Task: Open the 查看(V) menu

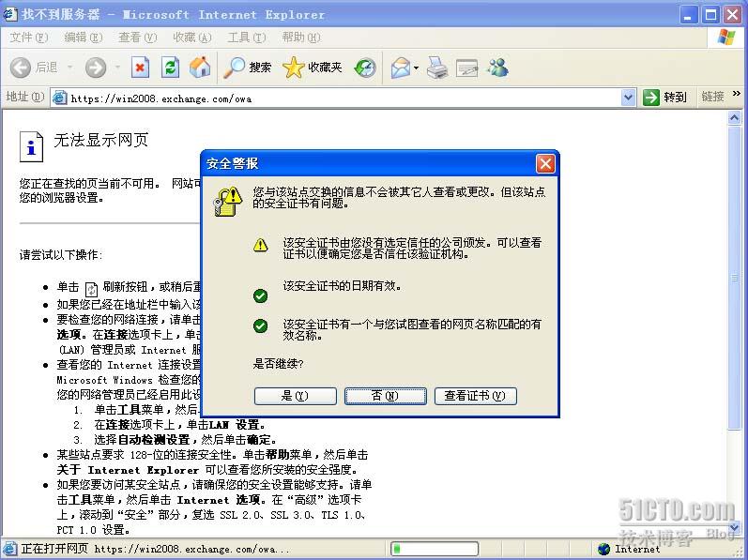Action: (137, 38)
